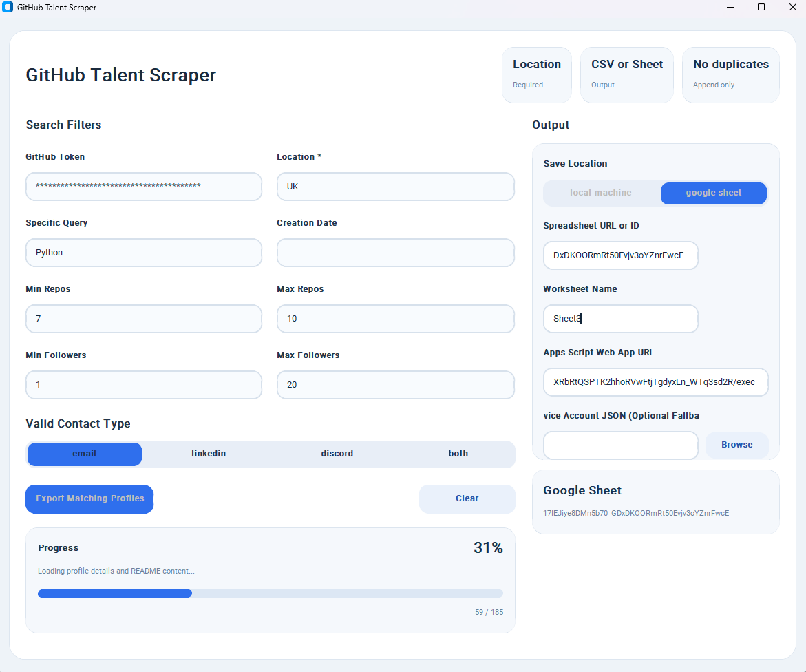Click the Location Required info card

pyautogui.click(x=537, y=75)
